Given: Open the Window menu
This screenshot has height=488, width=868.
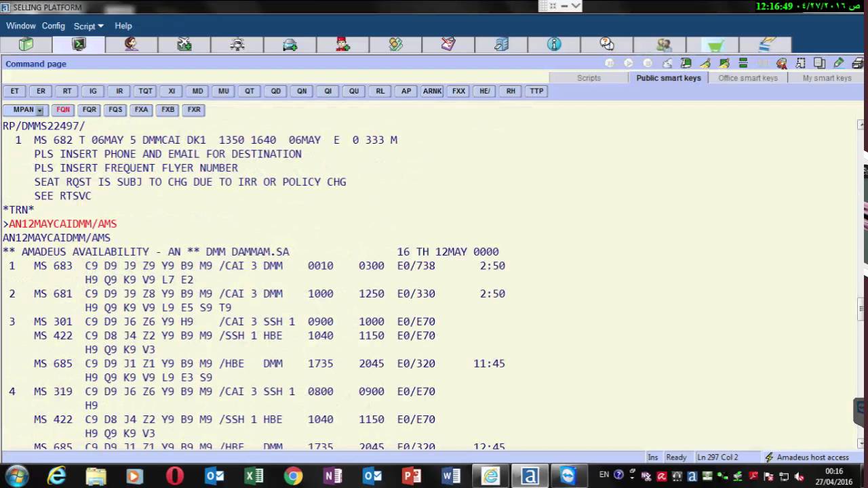Looking at the screenshot, I should [21, 26].
